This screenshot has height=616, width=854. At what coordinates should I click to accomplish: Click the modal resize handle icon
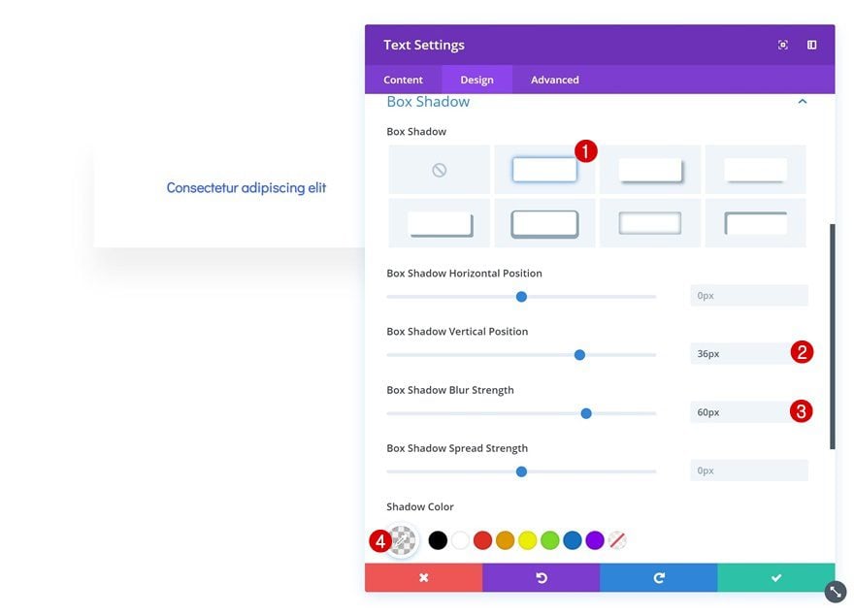(x=836, y=592)
